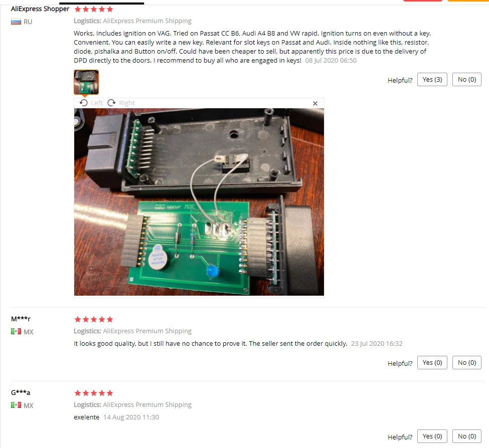Click the M***r reviewer name
This screenshot has height=448, width=489.
[x=21, y=319]
